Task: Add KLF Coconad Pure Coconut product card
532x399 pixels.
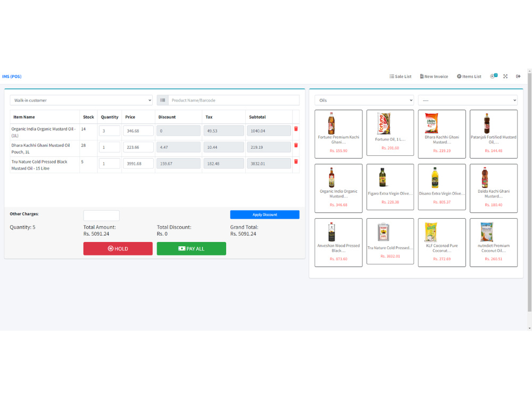Action: pos(442,242)
